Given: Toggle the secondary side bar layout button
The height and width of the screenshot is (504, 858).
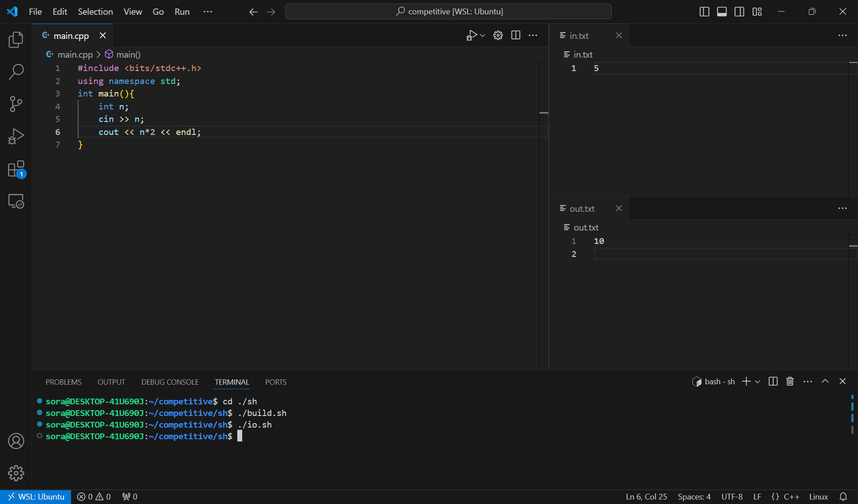Looking at the screenshot, I should tap(740, 12).
